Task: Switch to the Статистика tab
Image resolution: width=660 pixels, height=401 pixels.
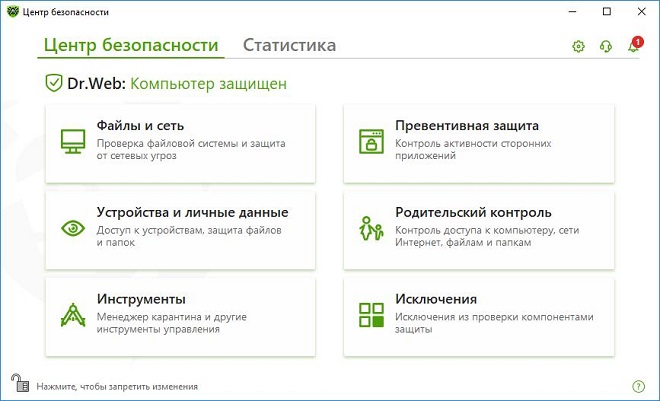Action: click(x=289, y=45)
